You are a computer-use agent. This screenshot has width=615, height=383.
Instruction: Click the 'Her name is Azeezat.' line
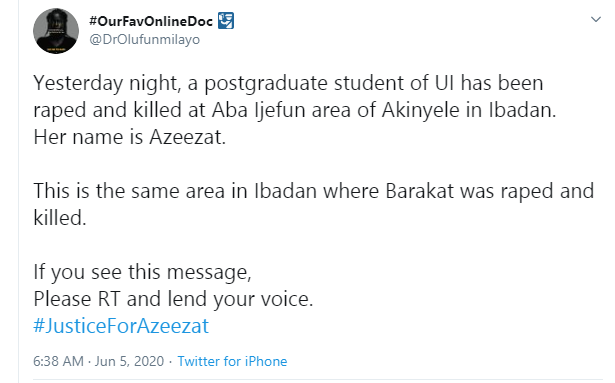click(x=130, y=137)
